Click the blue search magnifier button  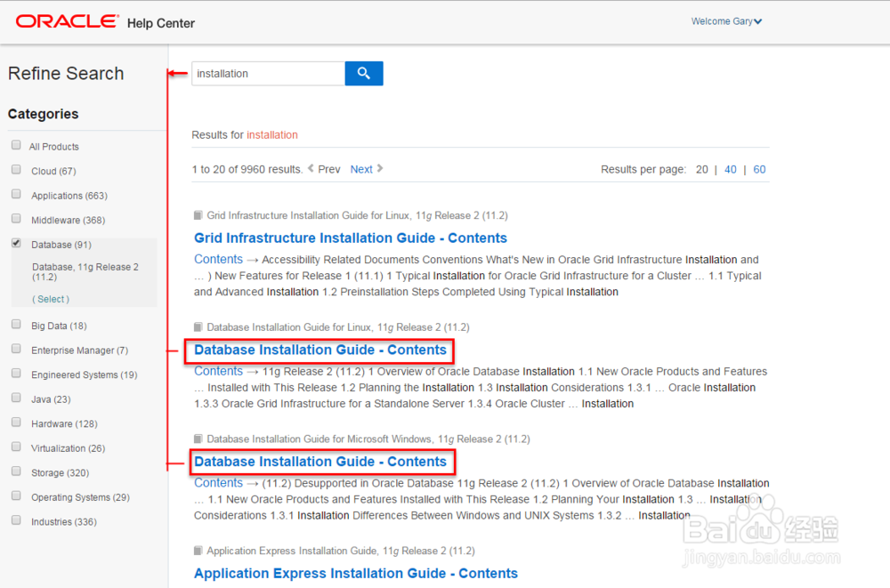tap(364, 73)
